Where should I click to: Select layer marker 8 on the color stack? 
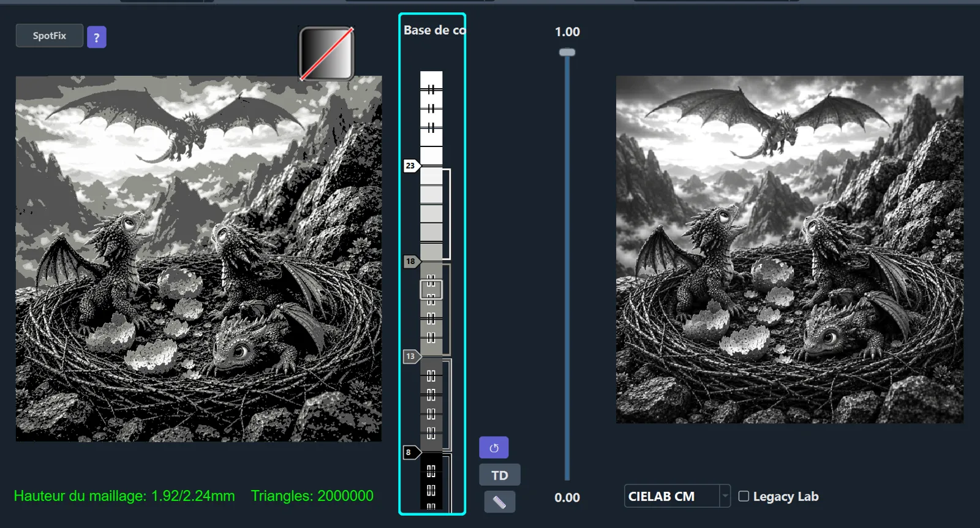click(x=411, y=452)
